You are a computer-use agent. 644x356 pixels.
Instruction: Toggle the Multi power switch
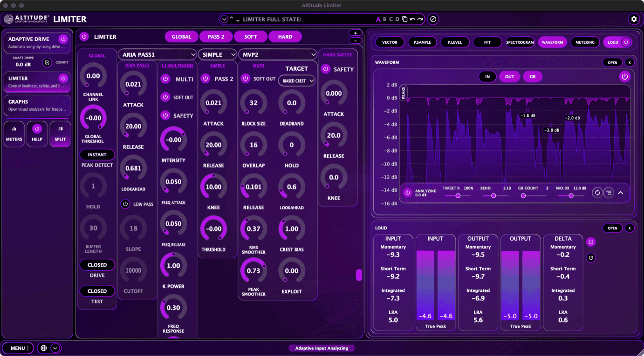[165, 79]
